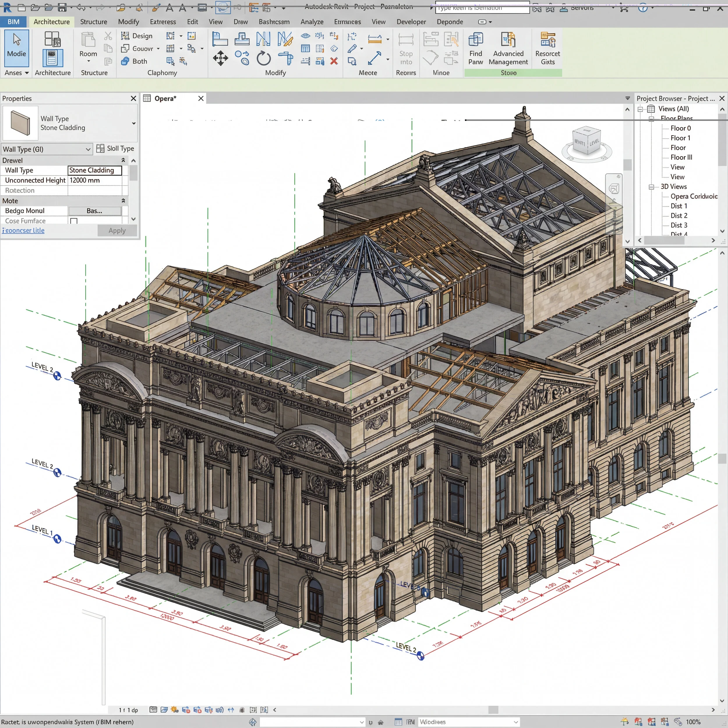Click the scissors cut icon
Viewport: 728px width, 728px height.
(108, 36)
